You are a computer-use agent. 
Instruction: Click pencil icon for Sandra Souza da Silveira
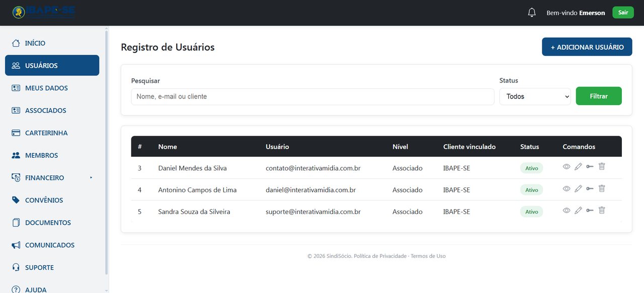pos(578,210)
